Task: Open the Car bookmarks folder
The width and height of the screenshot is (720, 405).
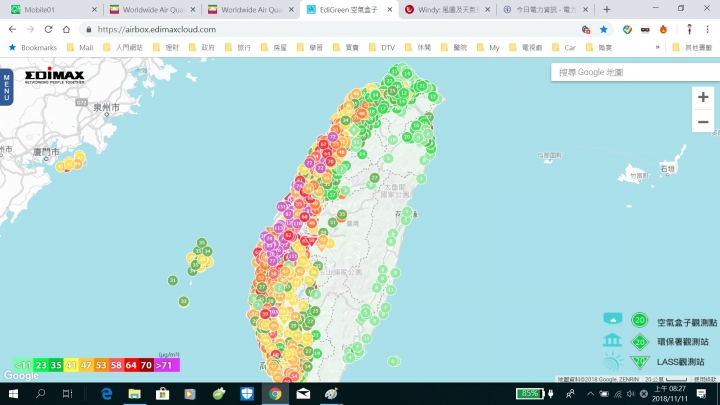Action: pyautogui.click(x=564, y=47)
